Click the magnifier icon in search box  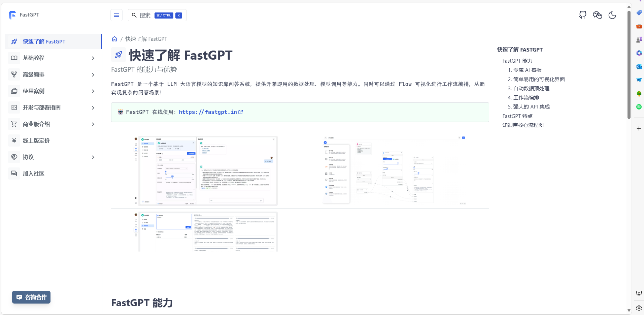tap(134, 15)
